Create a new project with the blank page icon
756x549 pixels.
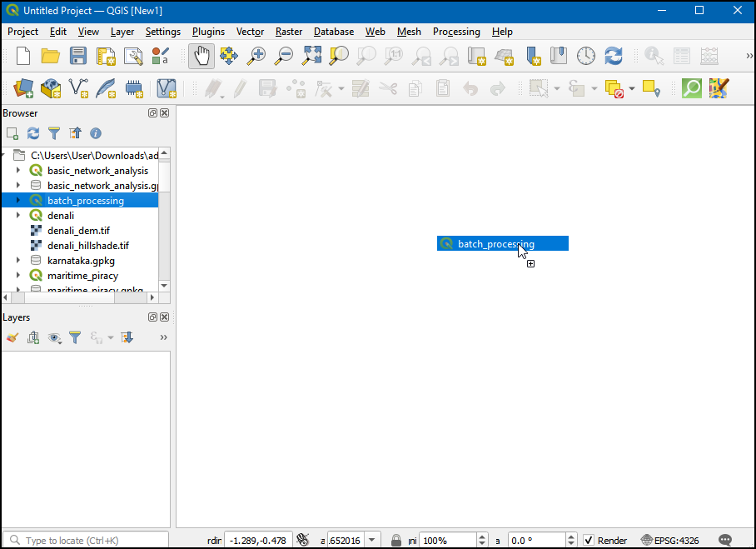(x=22, y=56)
